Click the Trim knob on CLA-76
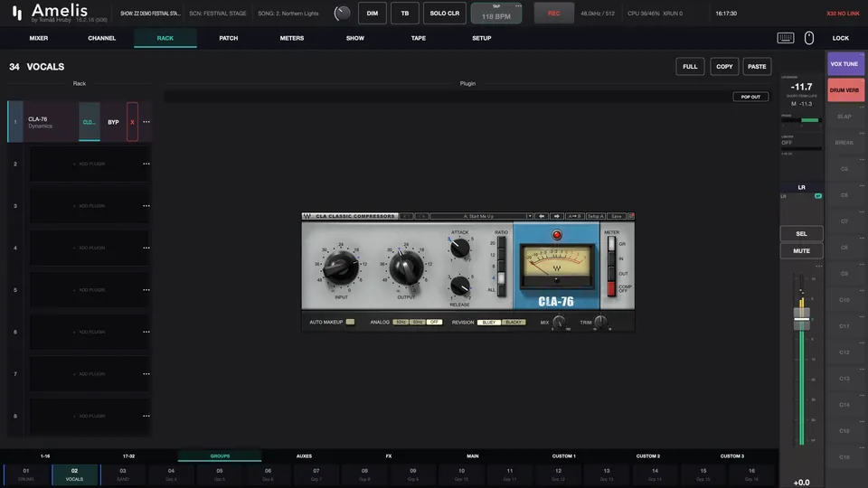868x488 pixels. pyautogui.click(x=600, y=322)
